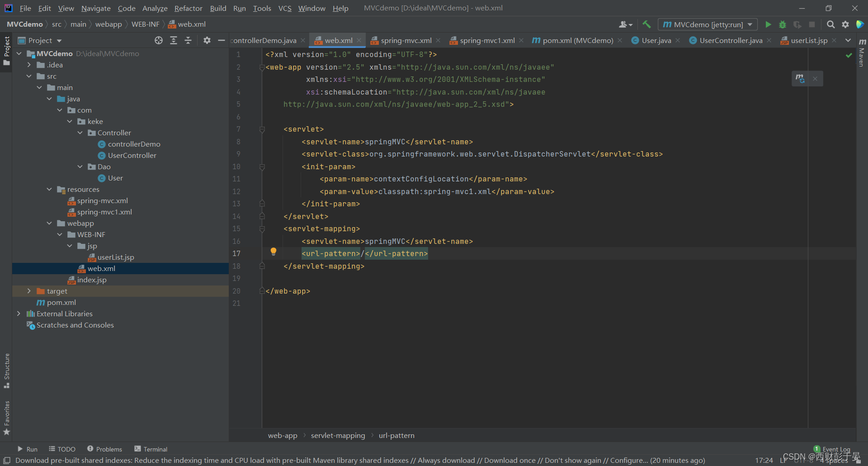Open Search Everywhere magnifier
The width and height of the screenshot is (868, 466).
830,24
